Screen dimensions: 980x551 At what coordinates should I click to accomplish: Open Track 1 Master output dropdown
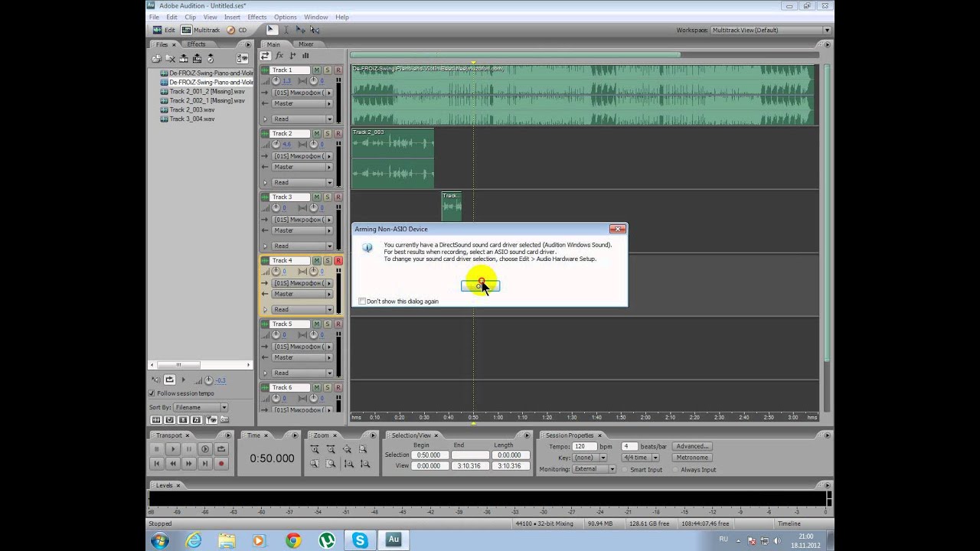point(302,103)
